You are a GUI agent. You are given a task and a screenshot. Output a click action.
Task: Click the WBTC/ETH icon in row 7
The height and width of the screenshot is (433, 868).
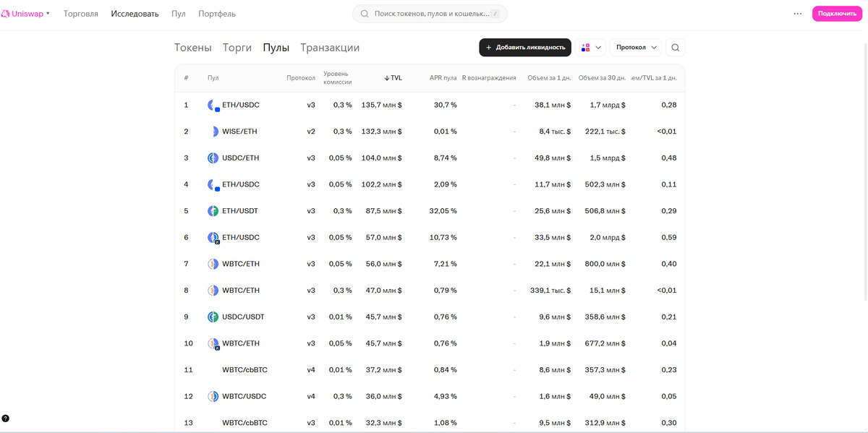point(213,264)
